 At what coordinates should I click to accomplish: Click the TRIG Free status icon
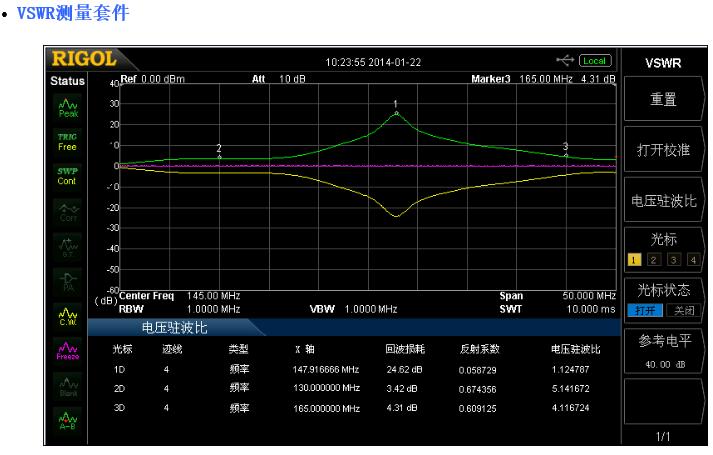67,142
